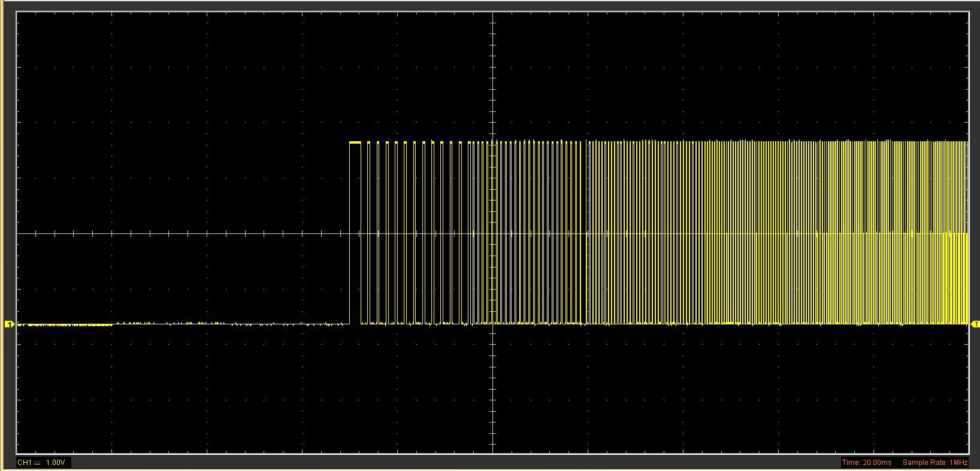Click the trigger level T marker
Screen dimensions: 980x471
click(x=975, y=324)
